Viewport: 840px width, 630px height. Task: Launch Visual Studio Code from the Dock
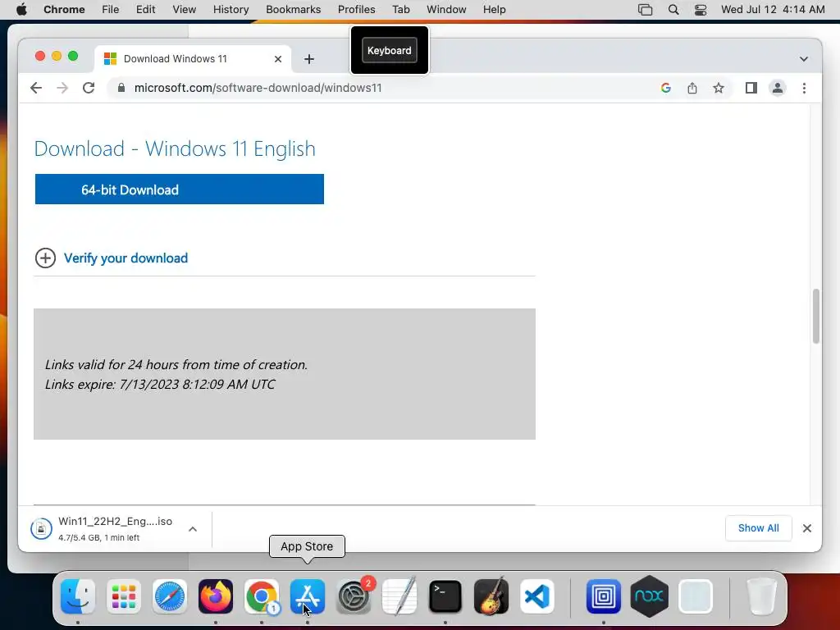click(536, 596)
